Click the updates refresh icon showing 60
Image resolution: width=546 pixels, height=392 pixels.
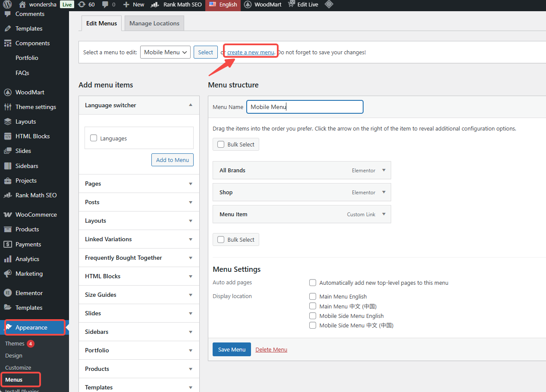click(x=82, y=5)
